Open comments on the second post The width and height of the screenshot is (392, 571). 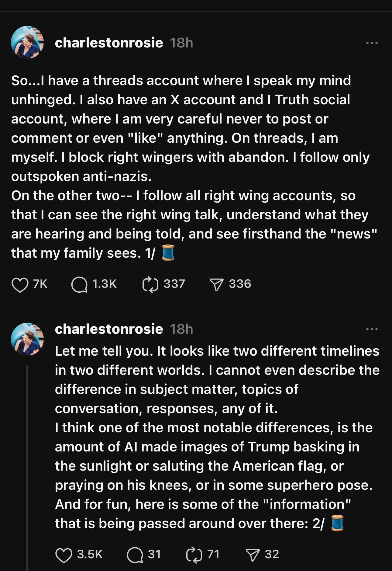pos(135,555)
